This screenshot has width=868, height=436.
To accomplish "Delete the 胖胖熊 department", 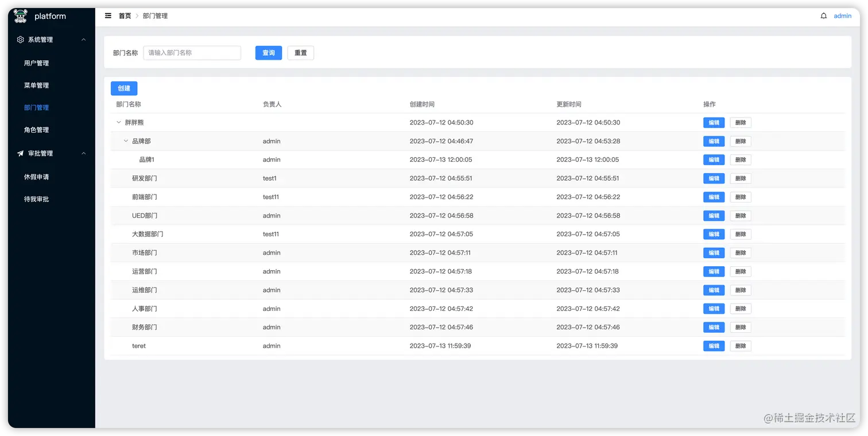I will point(741,123).
